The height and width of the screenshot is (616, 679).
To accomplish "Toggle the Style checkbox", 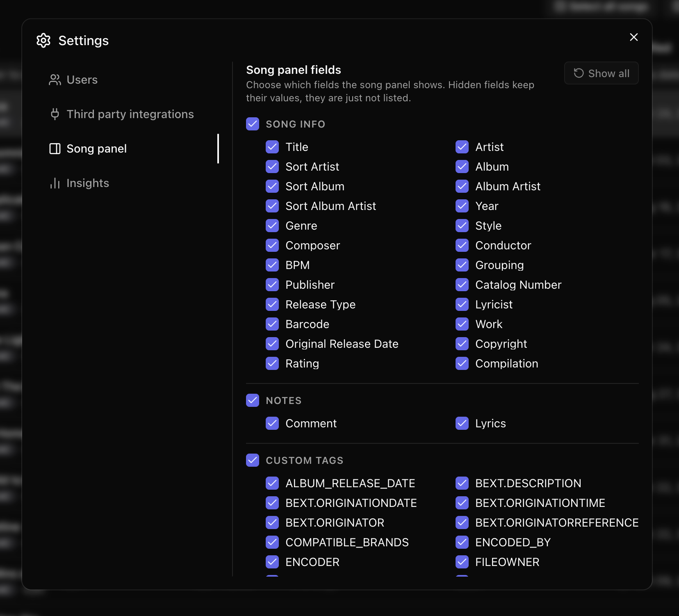I will click(462, 226).
